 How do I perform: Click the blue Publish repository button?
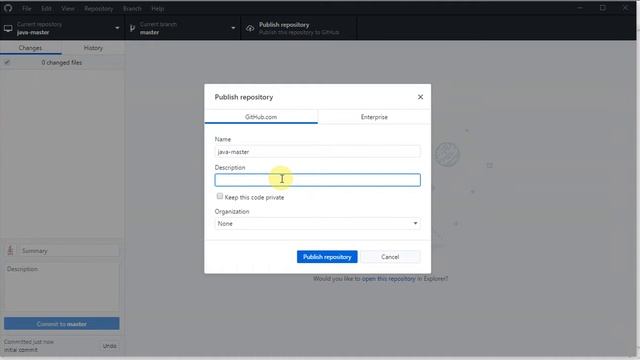point(327,257)
